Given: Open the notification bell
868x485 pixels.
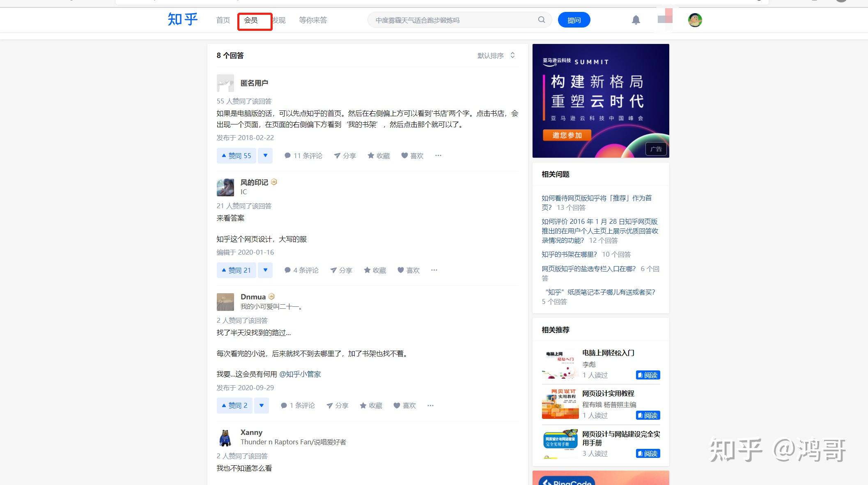Looking at the screenshot, I should coord(636,19).
